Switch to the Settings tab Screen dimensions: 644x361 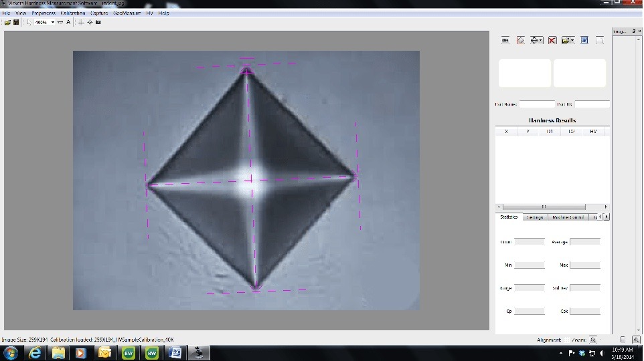point(535,217)
